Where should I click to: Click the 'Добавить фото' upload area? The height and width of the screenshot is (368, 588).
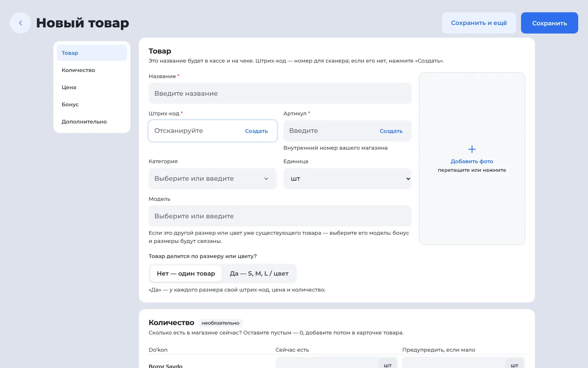click(x=472, y=159)
